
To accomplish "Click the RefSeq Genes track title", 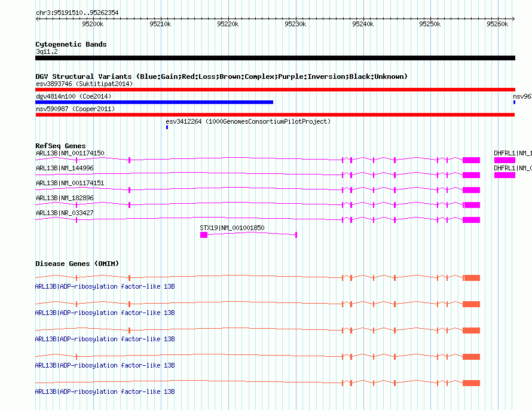I will click(x=60, y=146).
